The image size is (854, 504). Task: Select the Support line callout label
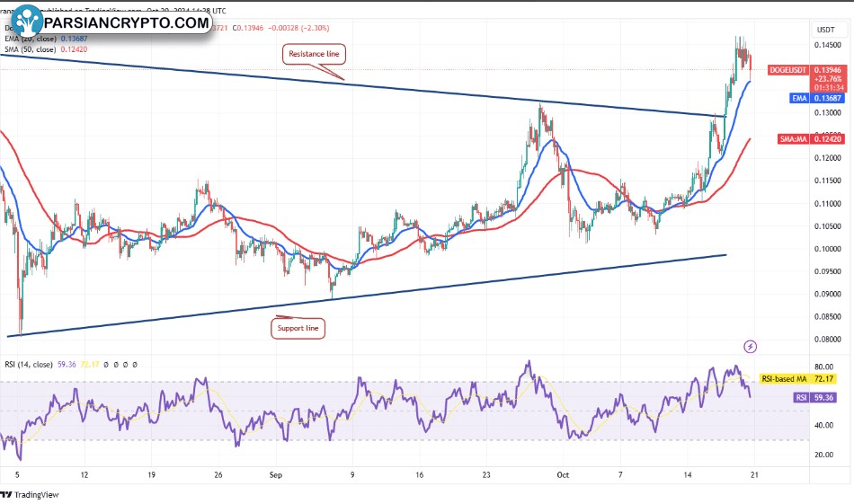pos(298,328)
